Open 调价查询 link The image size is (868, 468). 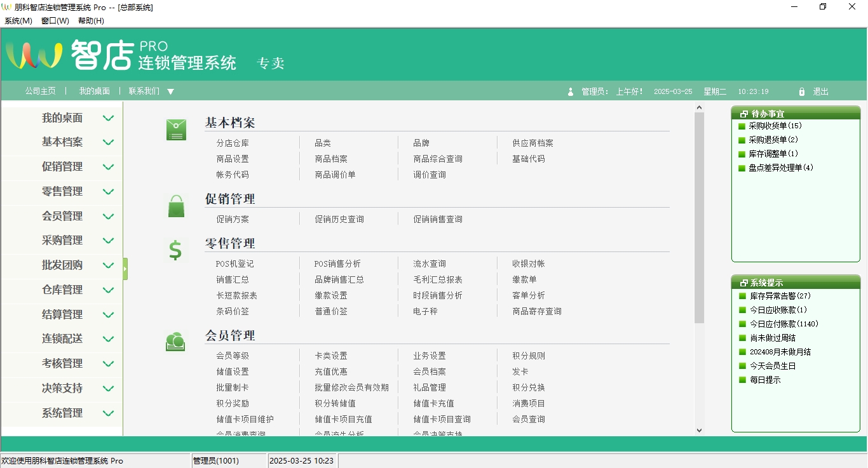(430, 175)
